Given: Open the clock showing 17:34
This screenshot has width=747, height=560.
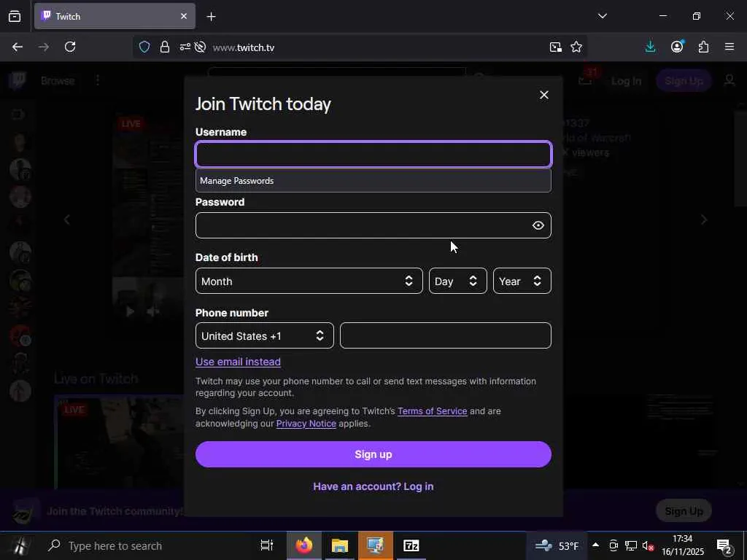Looking at the screenshot, I should tap(683, 545).
